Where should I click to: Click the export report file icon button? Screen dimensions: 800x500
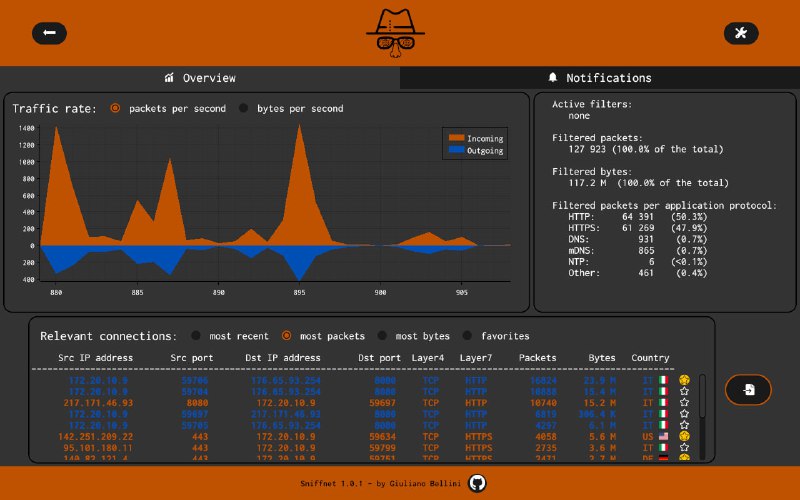click(x=749, y=390)
